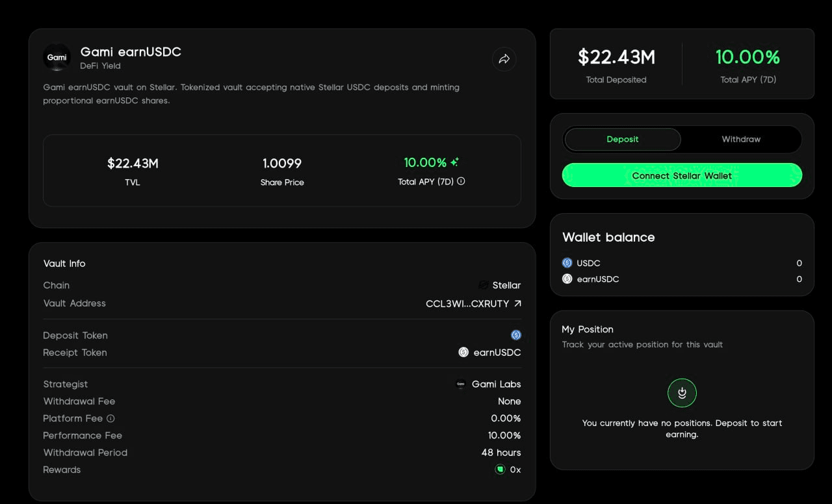This screenshot has height=504, width=832.
Task: Click the sparkle icon next to 10.00%
Action: (x=455, y=162)
